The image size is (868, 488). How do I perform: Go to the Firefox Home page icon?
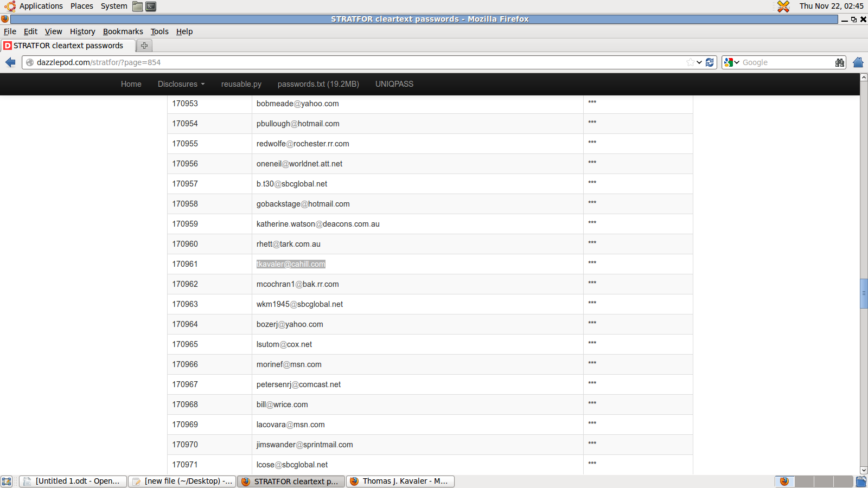(858, 62)
